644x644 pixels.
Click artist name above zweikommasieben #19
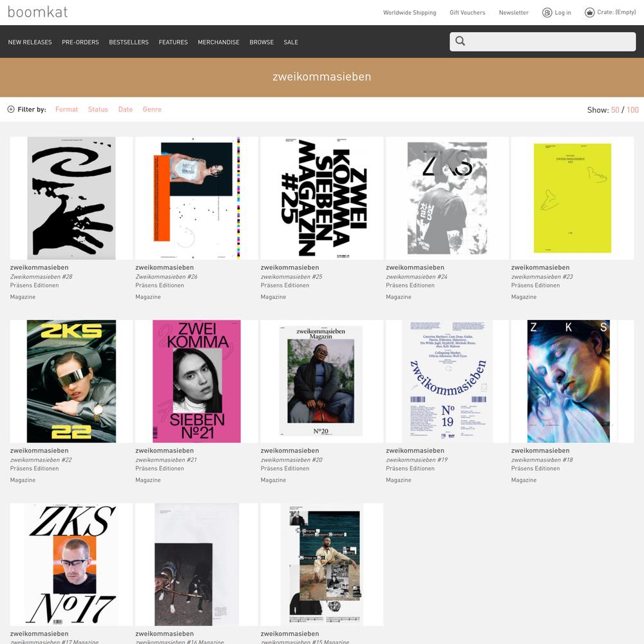pyautogui.click(x=415, y=451)
